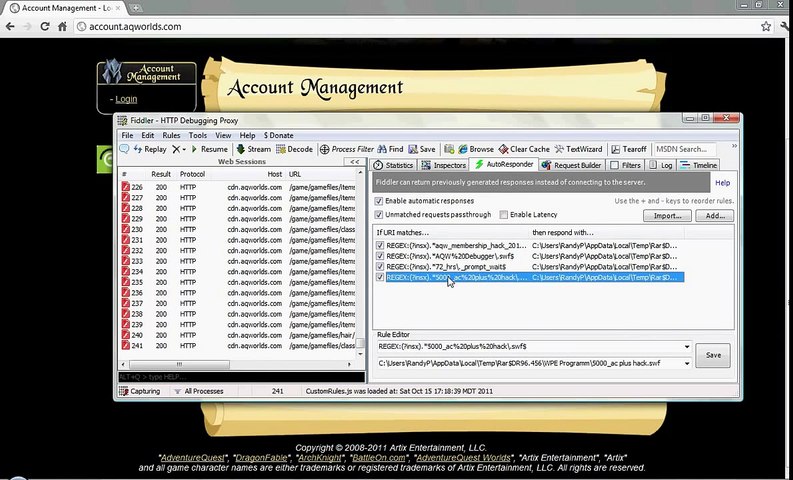Click the Find binoculars button
This screenshot has height=480, width=793.
point(390,149)
